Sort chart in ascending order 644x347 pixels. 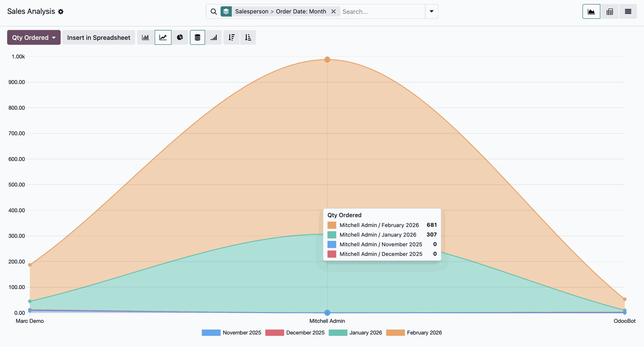tap(248, 38)
